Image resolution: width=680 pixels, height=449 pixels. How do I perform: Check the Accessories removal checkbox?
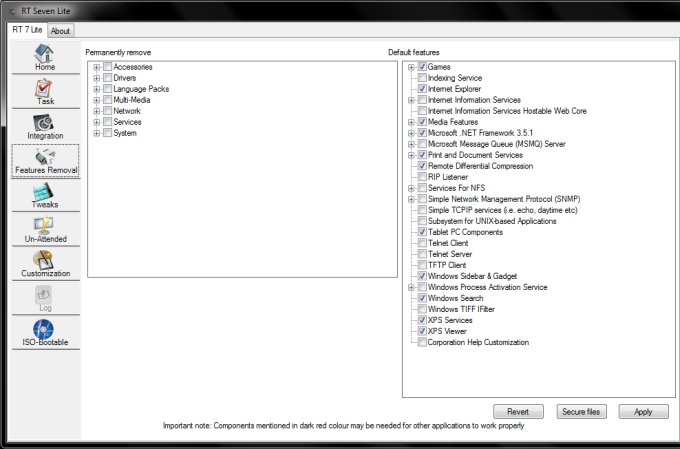(x=107, y=67)
